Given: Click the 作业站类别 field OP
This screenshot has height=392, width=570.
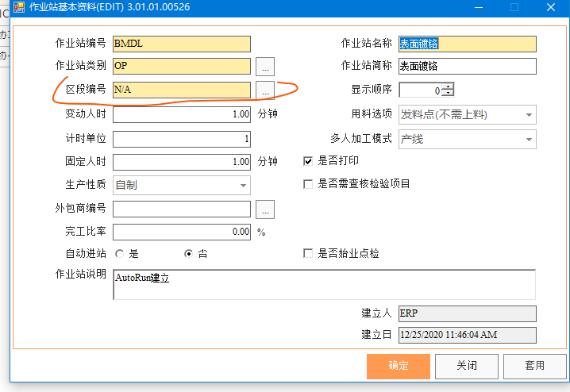Looking at the screenshot, I should (x=182, y=66).
